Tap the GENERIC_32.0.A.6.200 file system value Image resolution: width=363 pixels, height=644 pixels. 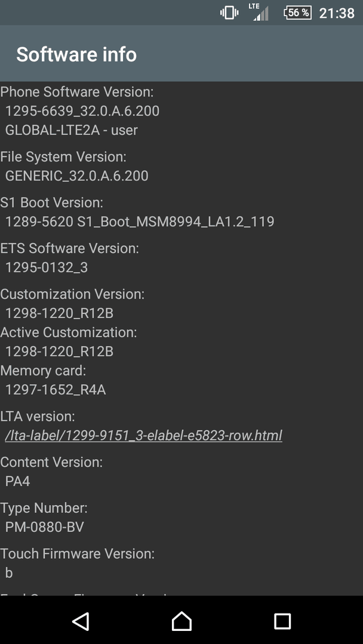[76, 176]
